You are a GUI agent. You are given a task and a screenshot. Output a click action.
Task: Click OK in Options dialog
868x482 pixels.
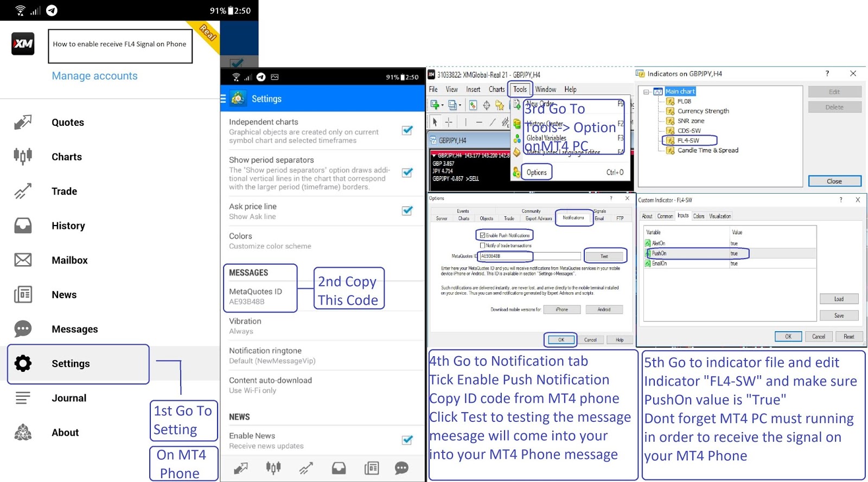click(x=561, y=340)
